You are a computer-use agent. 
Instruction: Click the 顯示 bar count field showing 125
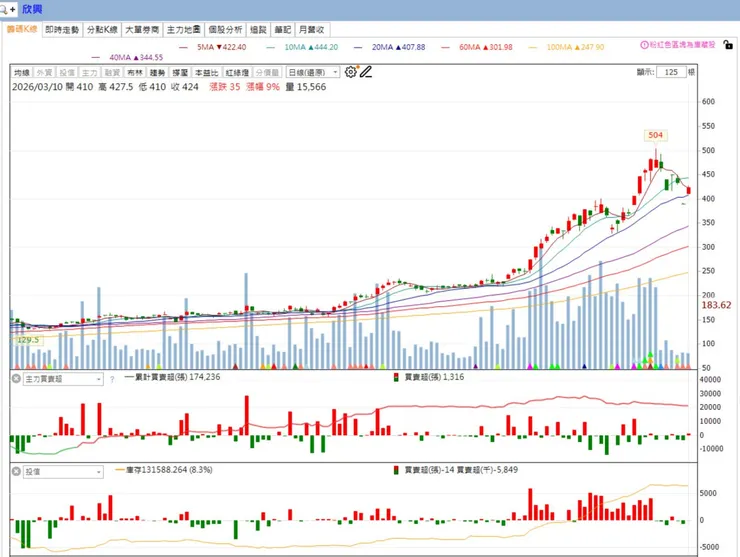click(671, 72)
